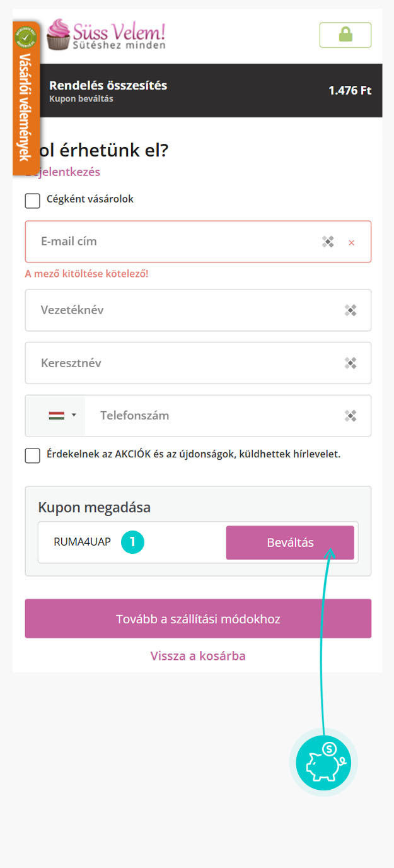394x868 pixels.
Task: Click Tovább a szállítási módokhoz button
Action: tap(198, 619)
